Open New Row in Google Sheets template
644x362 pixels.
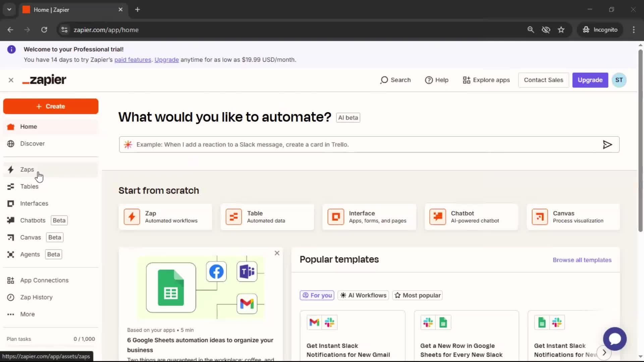coord(467,336)
